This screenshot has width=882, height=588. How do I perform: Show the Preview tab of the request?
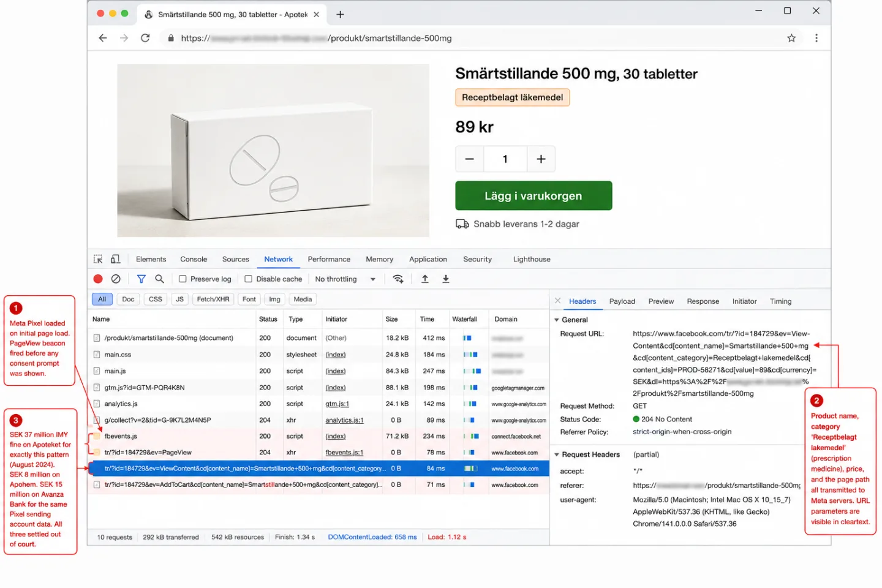coord(661,301)
